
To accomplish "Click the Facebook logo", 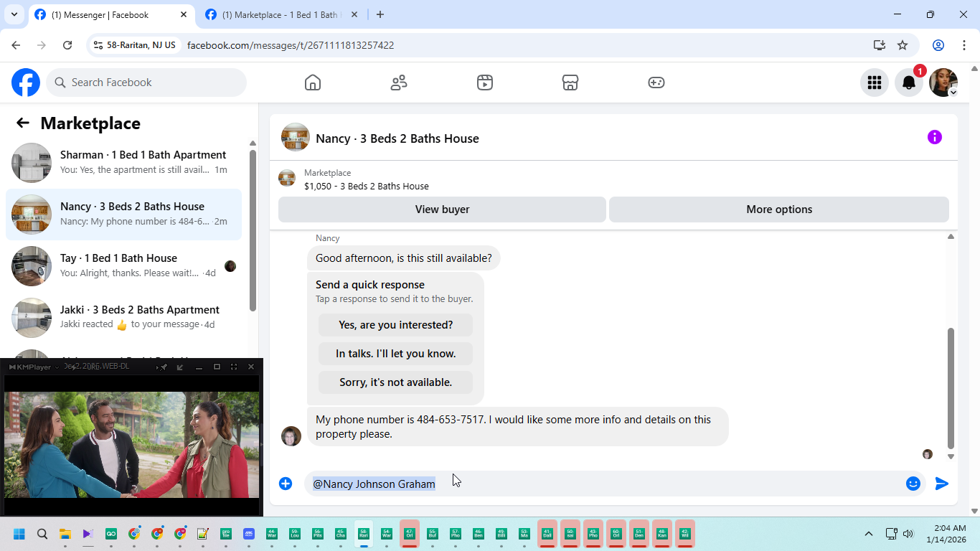I will pos(26,83).
